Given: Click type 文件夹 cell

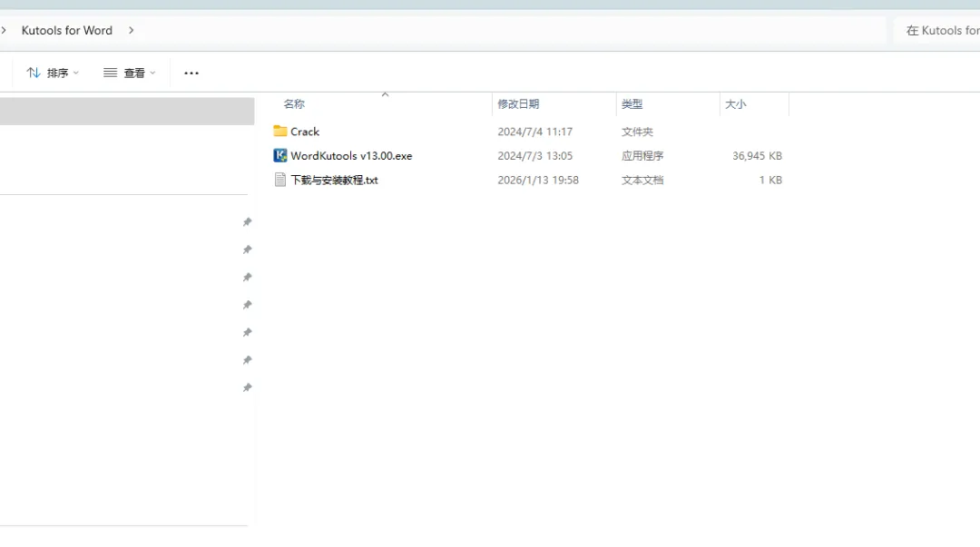Looking at the screenshot, I should [x=637, y=132].
